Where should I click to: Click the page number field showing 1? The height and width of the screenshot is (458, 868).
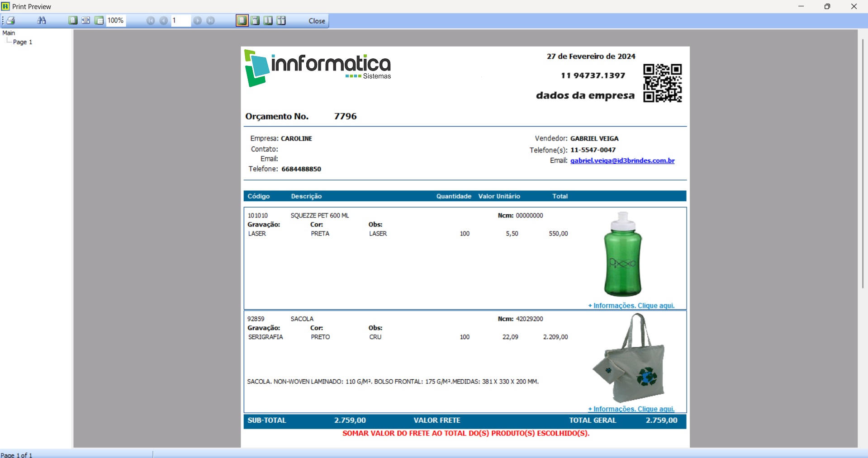click(x=181, y=20)
